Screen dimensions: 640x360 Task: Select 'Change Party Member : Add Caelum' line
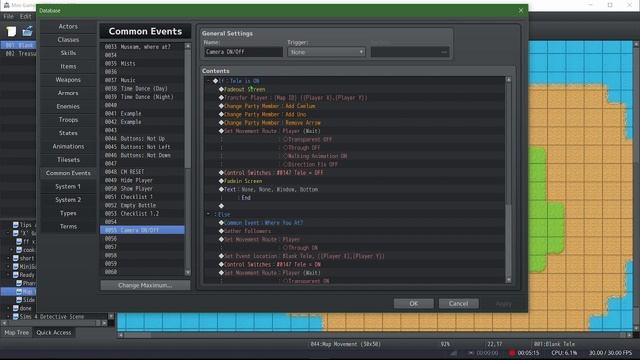354,106
